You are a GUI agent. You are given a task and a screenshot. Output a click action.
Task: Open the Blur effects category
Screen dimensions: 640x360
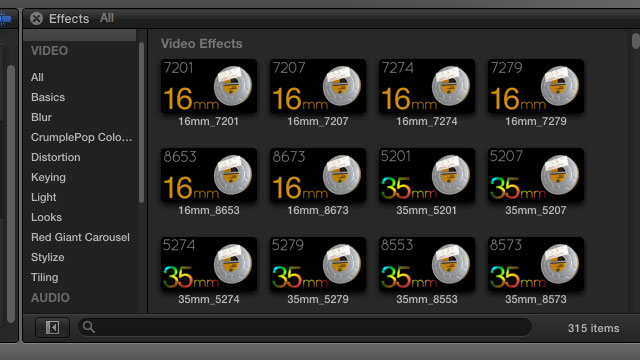point(41,117)
